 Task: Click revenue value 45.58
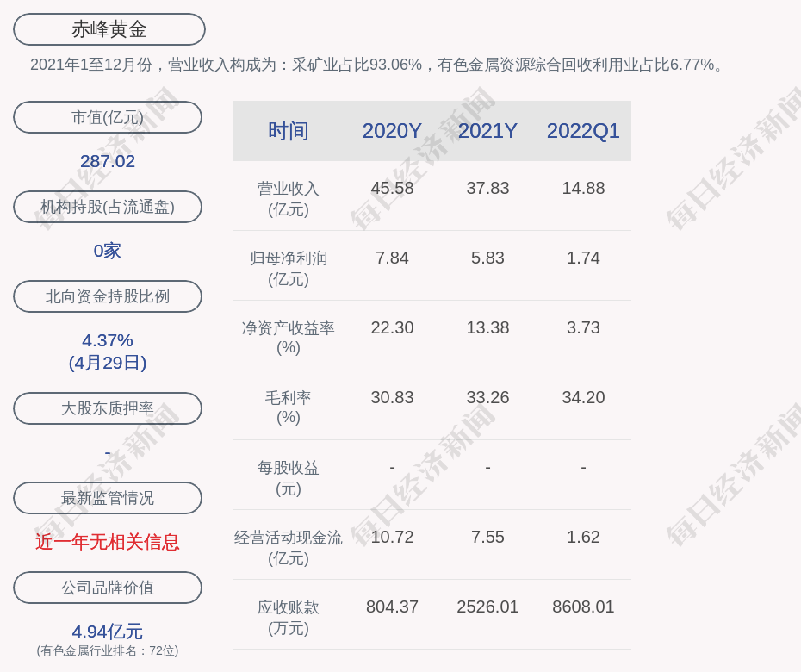pos(392,188)
